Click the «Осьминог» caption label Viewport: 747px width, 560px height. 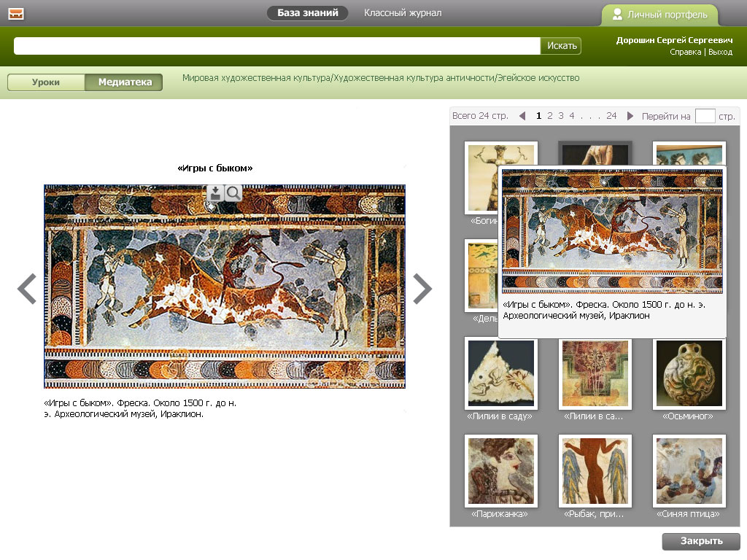pyautogui.click(x=688, y=416)
